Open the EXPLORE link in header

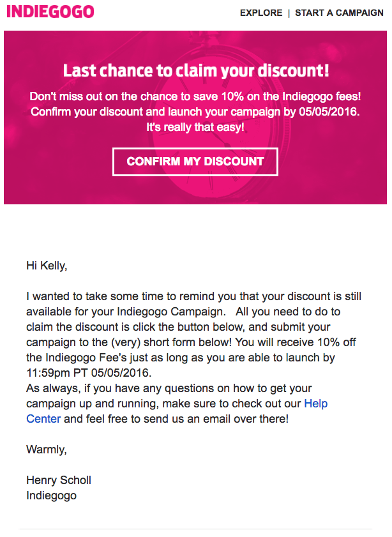pos(261,13)
